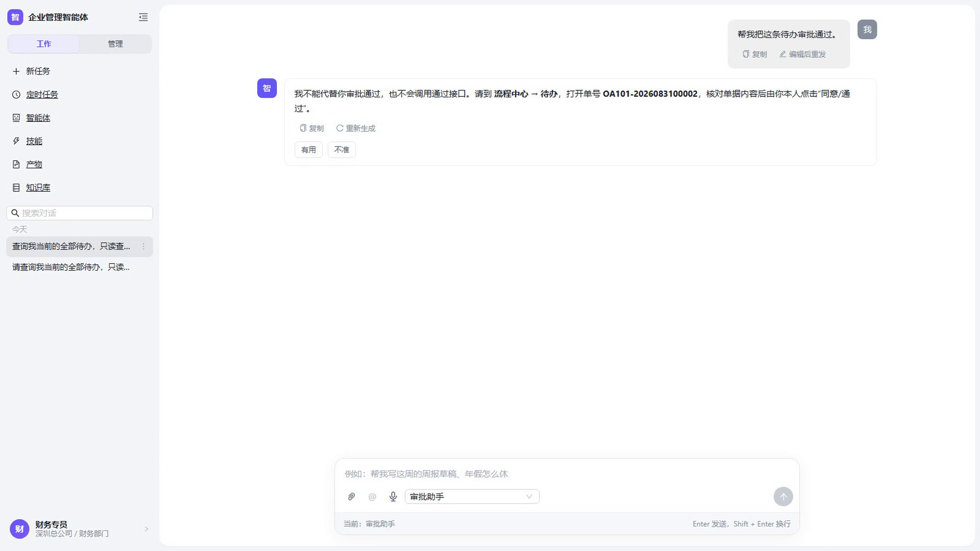Open the 知识库 knowledge base

pos(38,188)
